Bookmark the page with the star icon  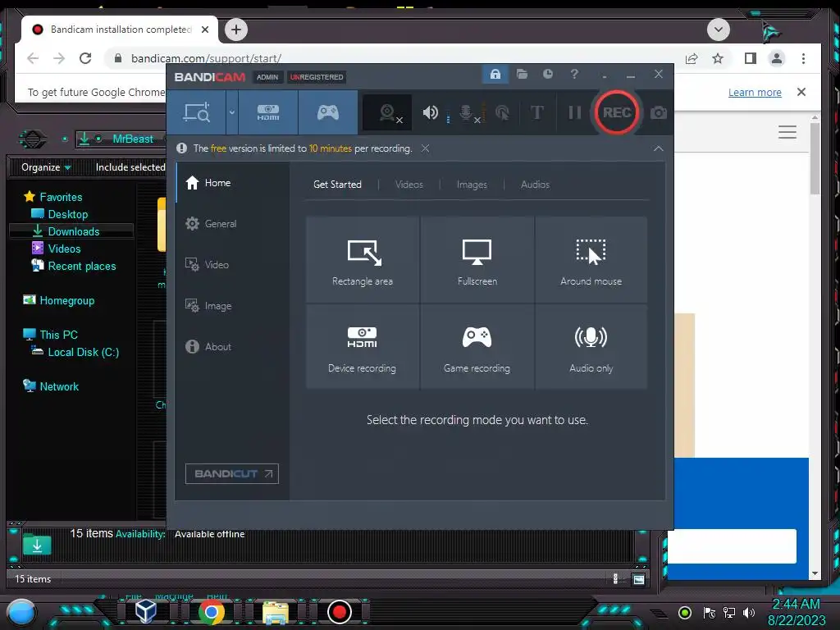[x=718, y=58]
